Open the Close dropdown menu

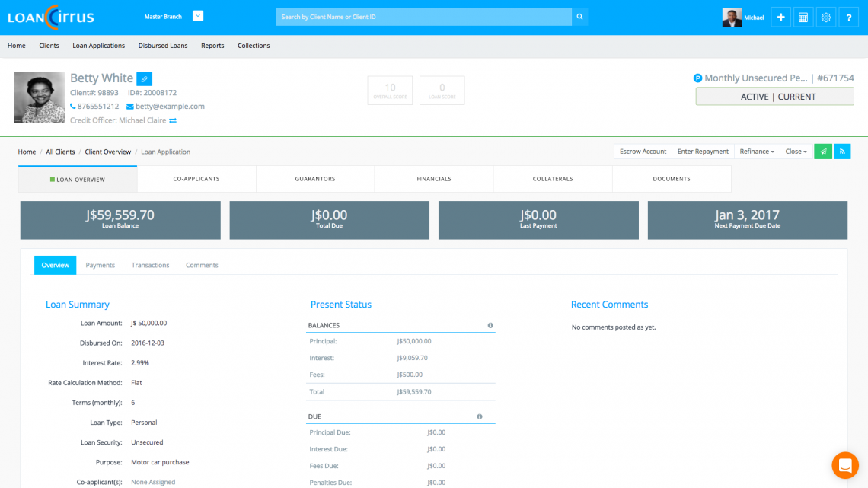pos(796,152)
